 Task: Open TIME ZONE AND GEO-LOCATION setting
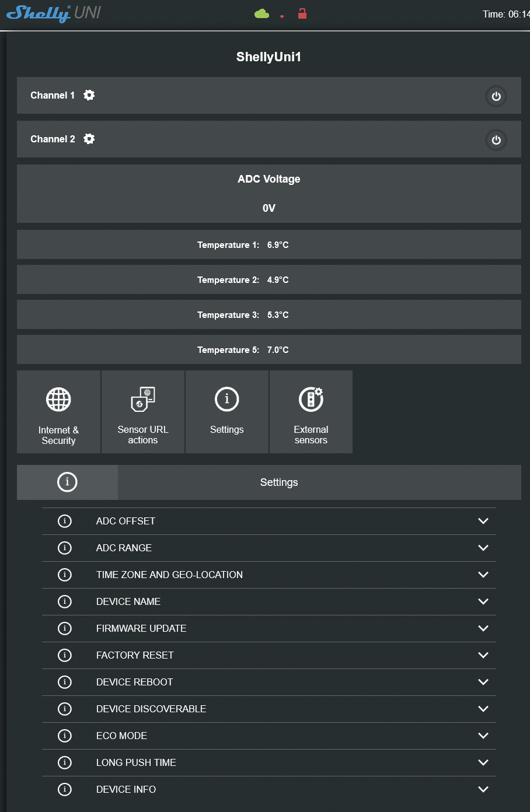tap(169, 575)
